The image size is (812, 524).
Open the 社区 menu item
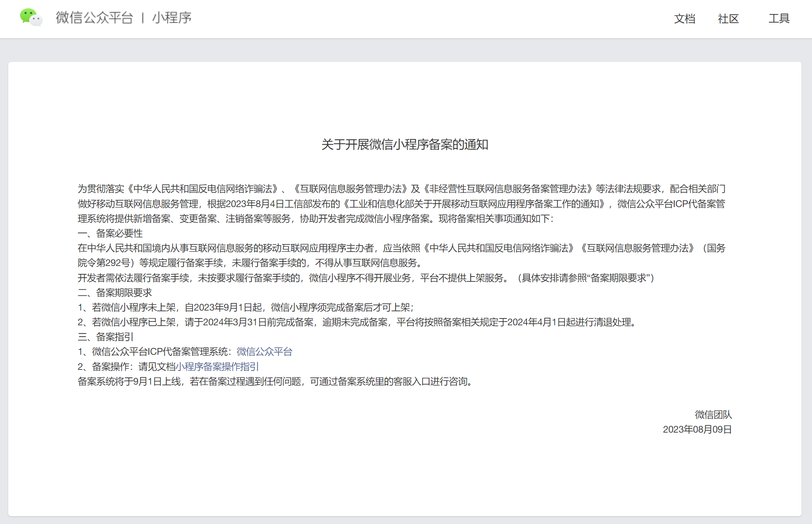click(x=728, y=19)
